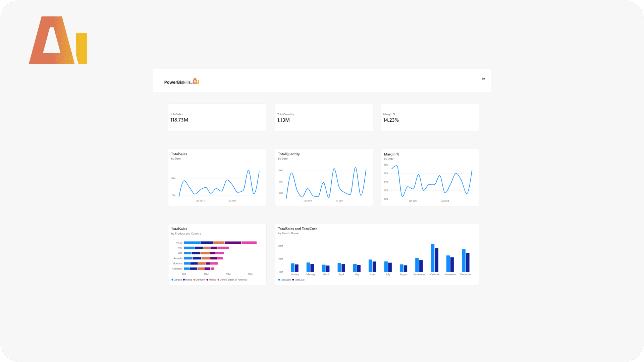The height and width of the screenshot is (362, 644).
Task: Select the Germany legend entry
Action: (x=199, y=280)
